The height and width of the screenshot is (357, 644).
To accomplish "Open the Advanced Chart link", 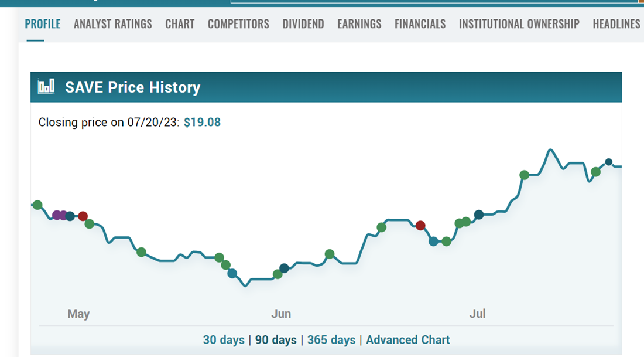I will point(408,340).
